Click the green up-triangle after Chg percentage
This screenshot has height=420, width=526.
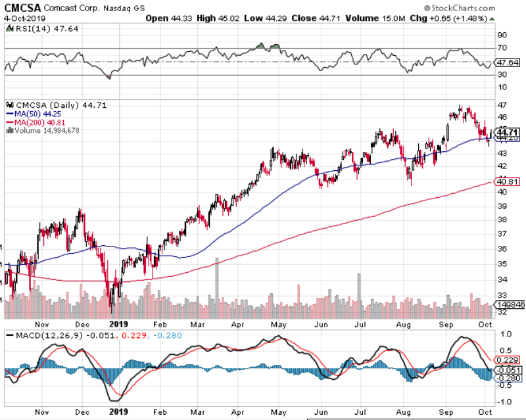tap(492, 18)
